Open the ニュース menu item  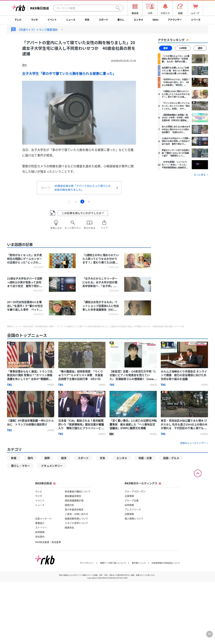point(71,20)
